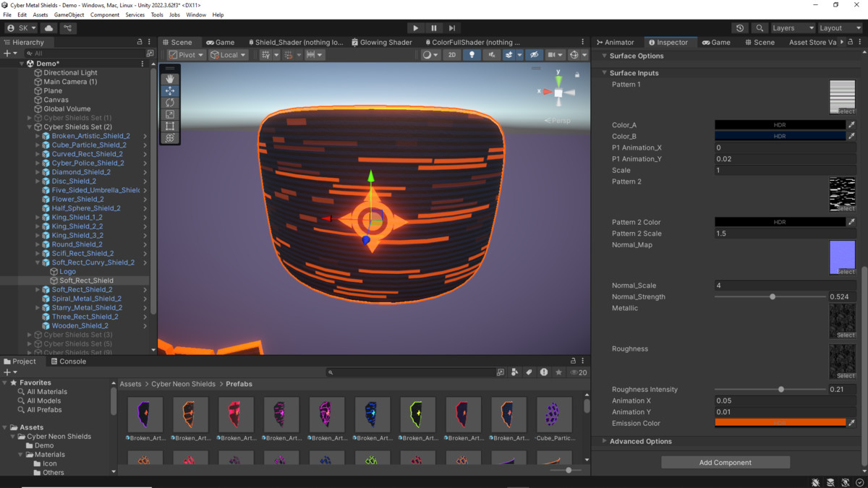Activate the Scale tool
The height and width of the screenshot is (488, 868).
(170, 114)
